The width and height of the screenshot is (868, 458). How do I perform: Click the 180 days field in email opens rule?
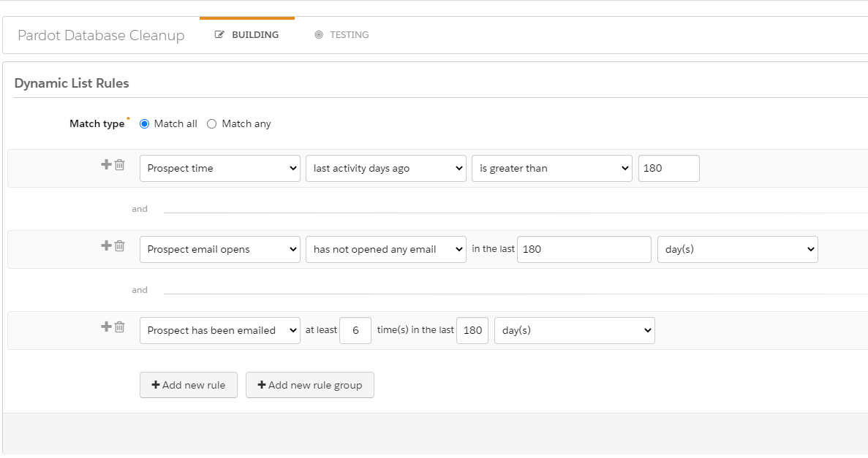(x=584, y=250)
